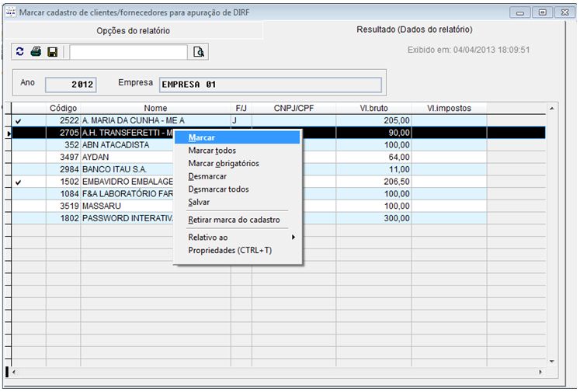The image size is (580, 392).
Task: Click the application icon in title bar
Action: [10, 12]
